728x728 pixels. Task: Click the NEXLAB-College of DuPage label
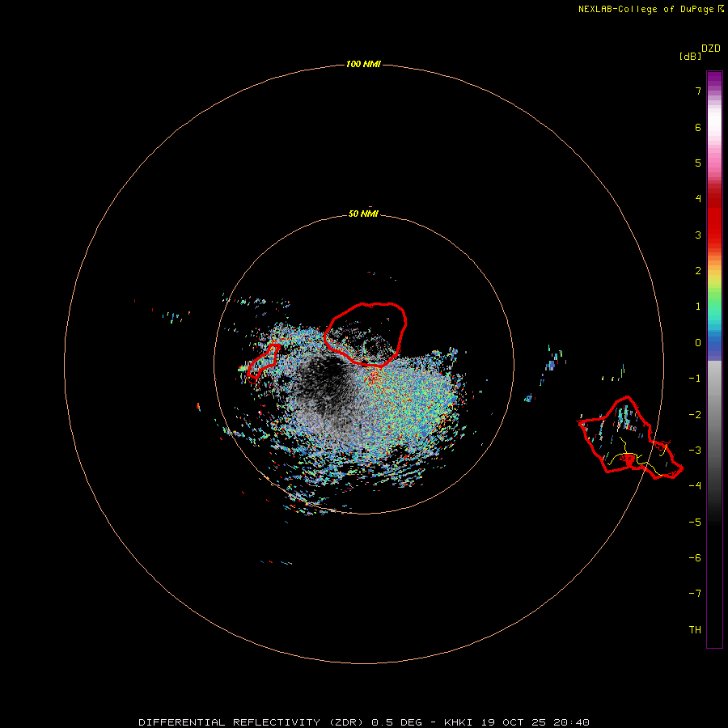tap(650, 9)
